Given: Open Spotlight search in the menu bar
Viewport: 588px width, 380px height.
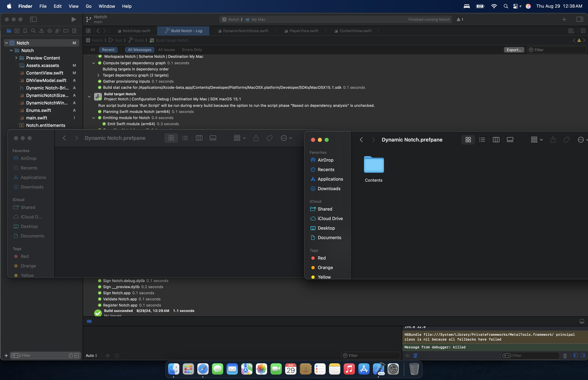Looking at the screenshot, I should [x=506, y=6].
